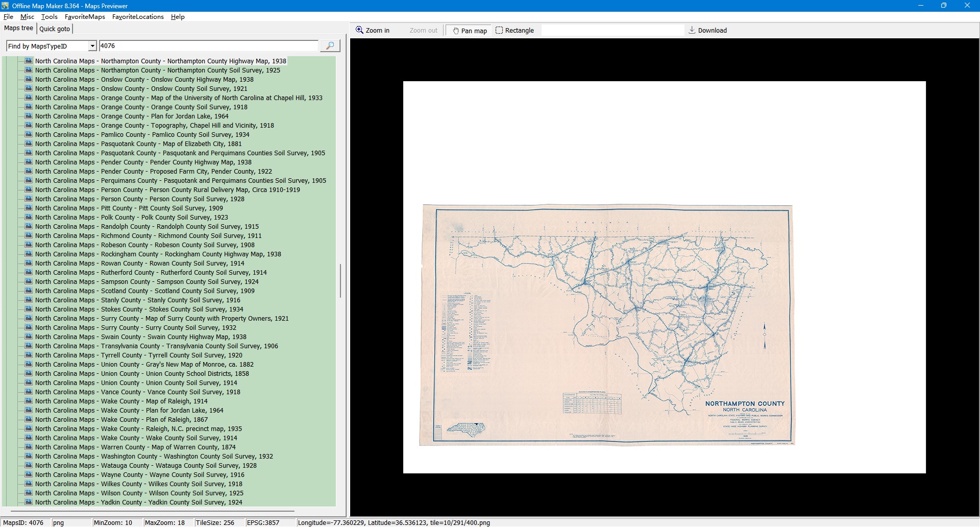Select Onslow County Highway Map, 1938

click(144, 80)
